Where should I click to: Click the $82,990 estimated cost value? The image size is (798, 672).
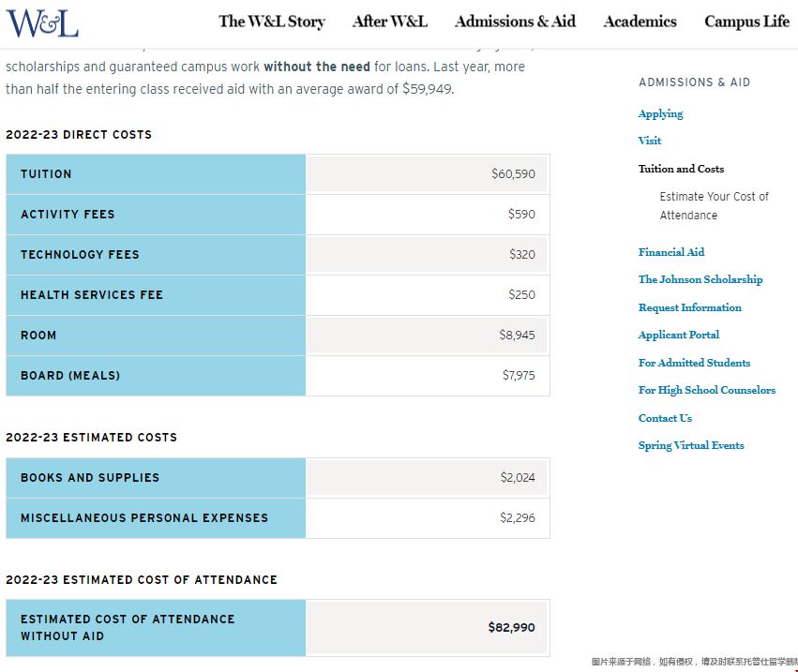511,627
